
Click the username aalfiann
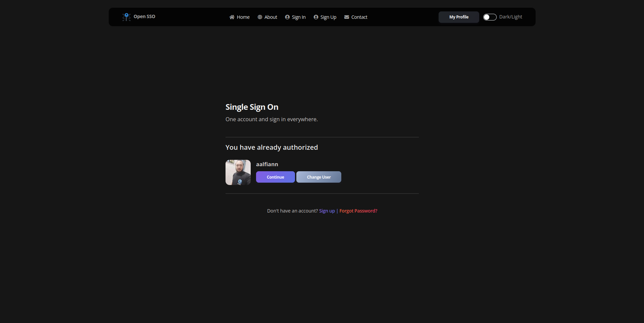coord(267,164)
